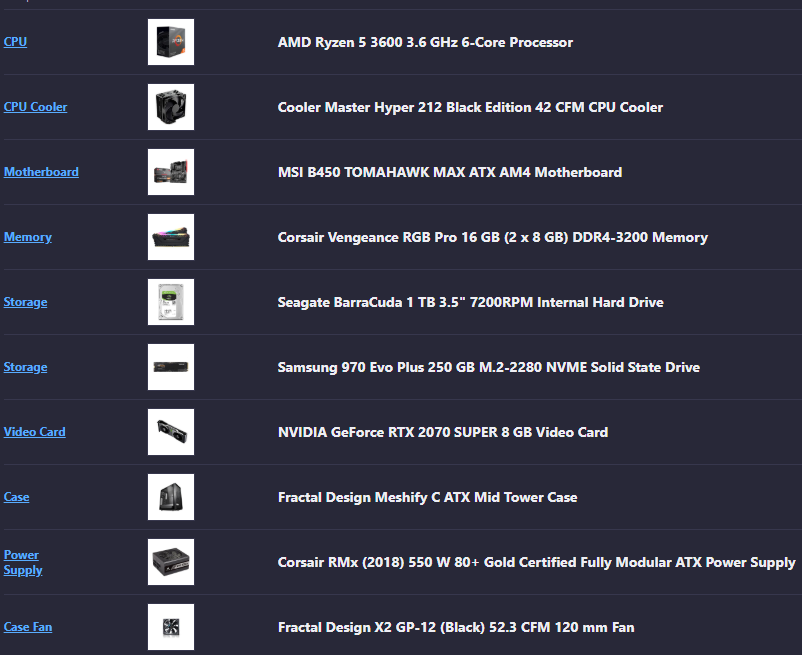Image resolution: width=802 pixels, height=655 pixels.
Task: Click the Samsung 970 Evo Plus SSD thumbnail
Action: (171, 367)
